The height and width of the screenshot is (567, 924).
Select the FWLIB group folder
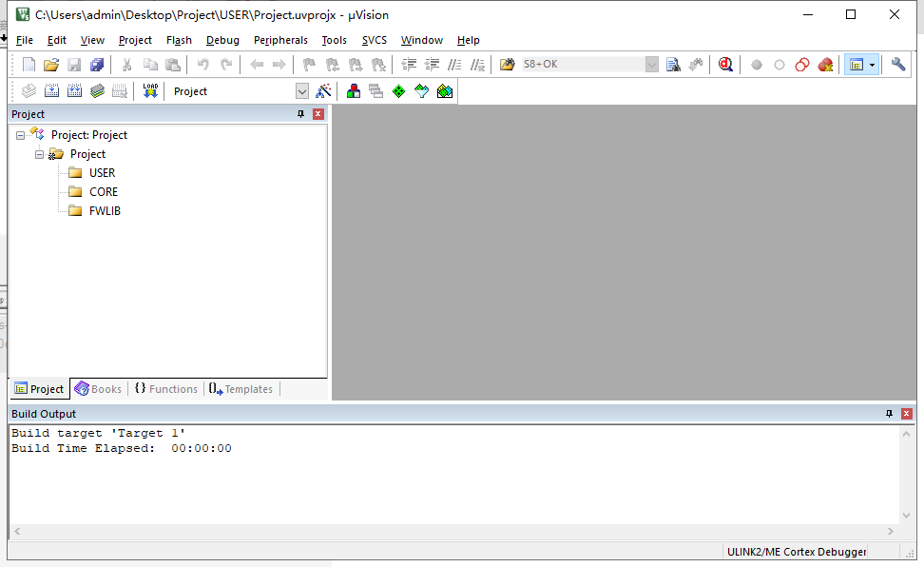point(105,210)
